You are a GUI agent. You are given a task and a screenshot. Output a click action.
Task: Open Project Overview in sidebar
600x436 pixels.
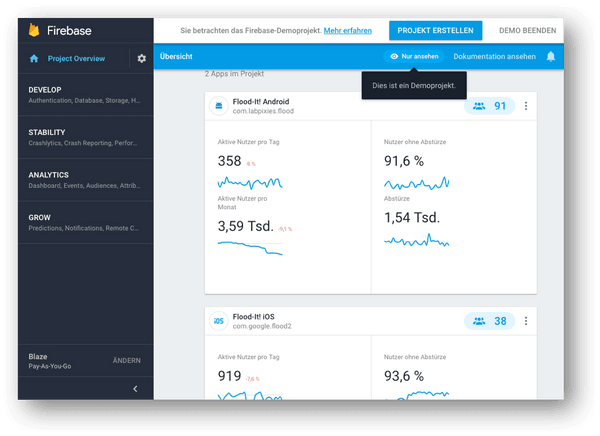76,59
